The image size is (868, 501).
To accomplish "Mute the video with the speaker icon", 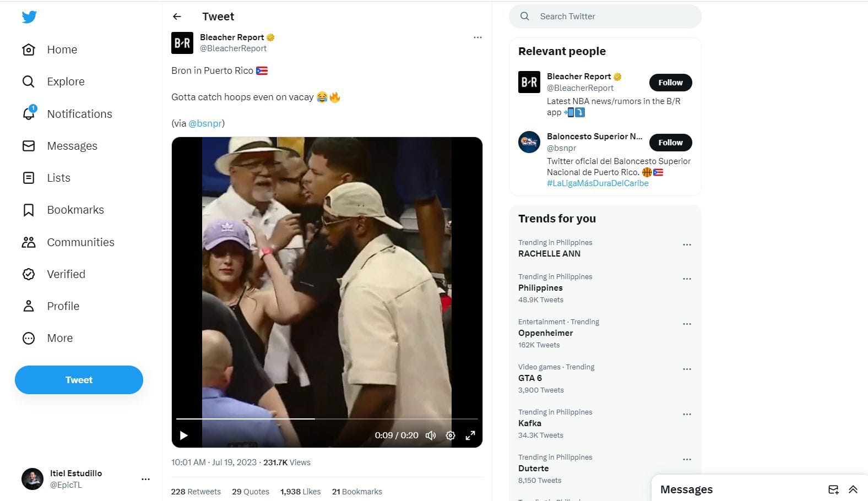I will click(x=431, y=435).
